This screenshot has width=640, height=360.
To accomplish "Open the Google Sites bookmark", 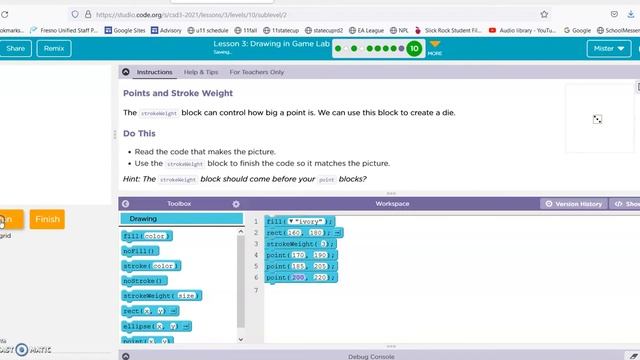I will click(125, 30).
